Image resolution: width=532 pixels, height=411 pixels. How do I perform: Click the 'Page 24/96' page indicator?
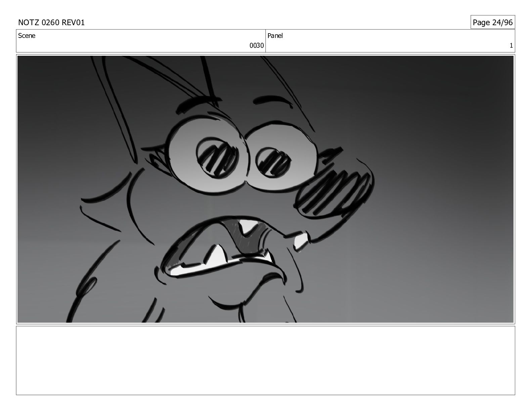tap(493, 22)
